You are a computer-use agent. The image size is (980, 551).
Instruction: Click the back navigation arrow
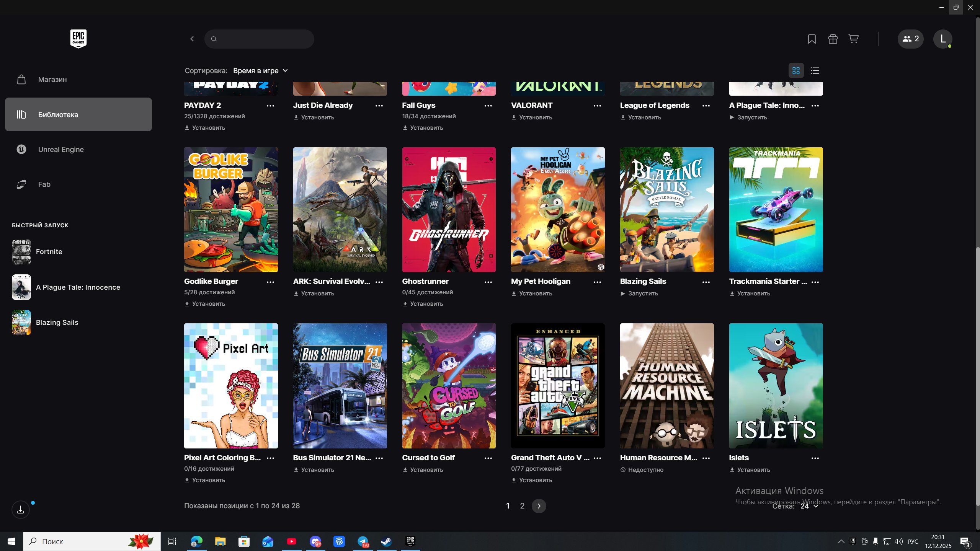192,39
